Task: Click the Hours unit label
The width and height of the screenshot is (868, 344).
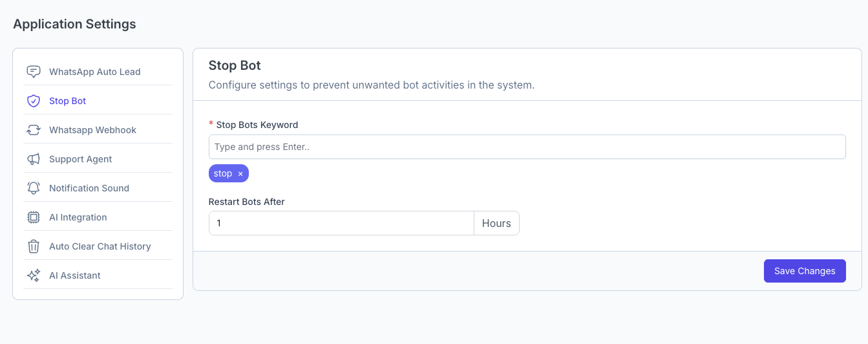Action: click(x=496, y=223)
